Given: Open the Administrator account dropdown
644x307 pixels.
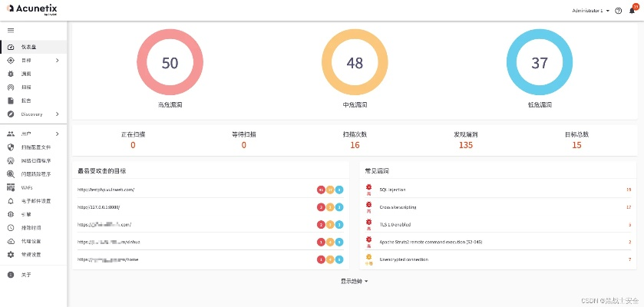Looking at the screenshot, I should [x=591, y=12].
